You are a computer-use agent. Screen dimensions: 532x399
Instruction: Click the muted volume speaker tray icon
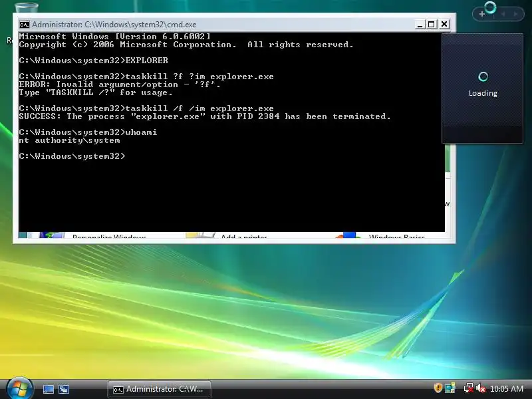tap(480, 388)
